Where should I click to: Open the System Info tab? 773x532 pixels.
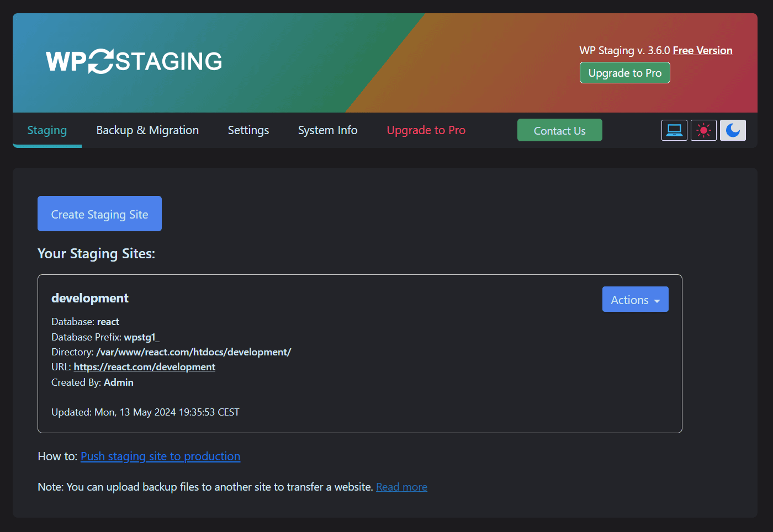[328, 130]
